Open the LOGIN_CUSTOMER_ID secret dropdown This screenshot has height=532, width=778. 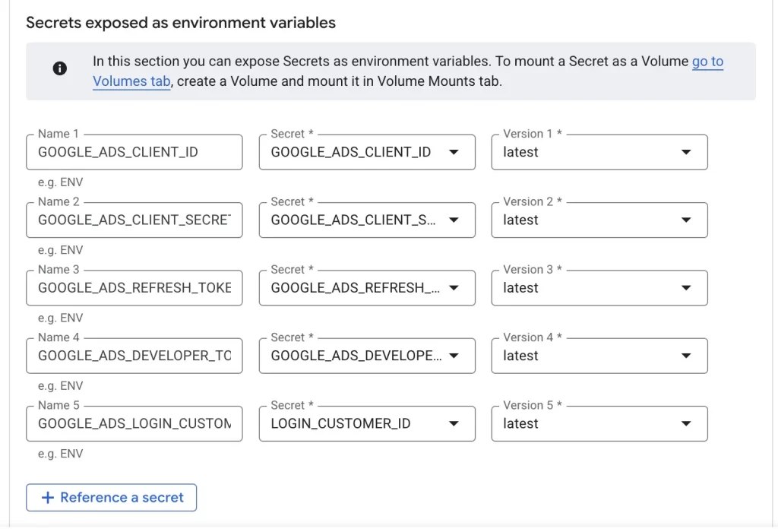(367, 424)
